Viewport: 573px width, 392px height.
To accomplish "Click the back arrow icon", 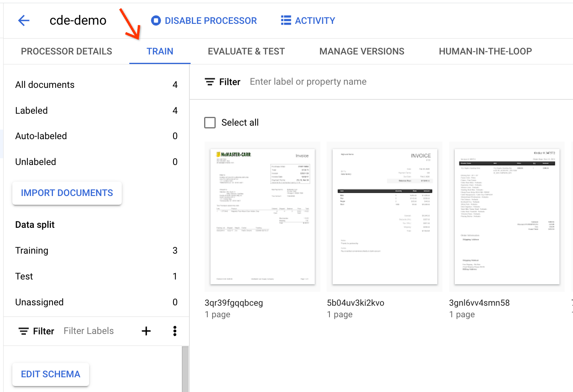I will coord(24,21).
